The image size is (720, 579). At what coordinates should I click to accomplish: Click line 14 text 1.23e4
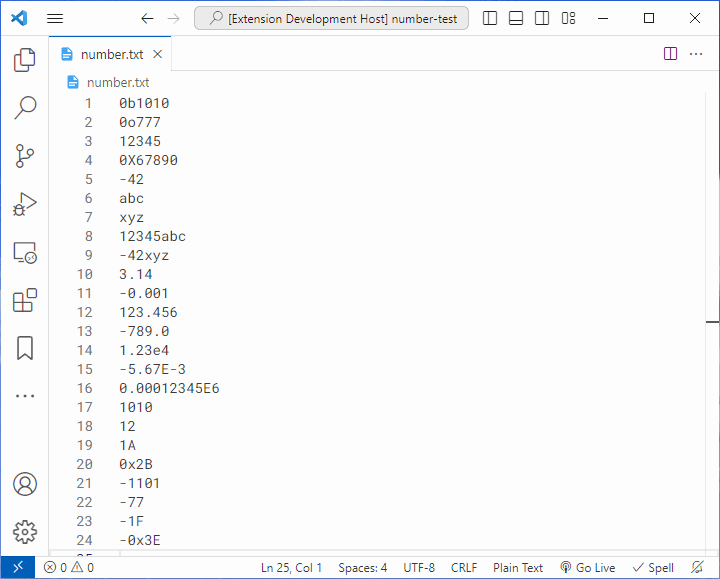click(x=144, y=351)
